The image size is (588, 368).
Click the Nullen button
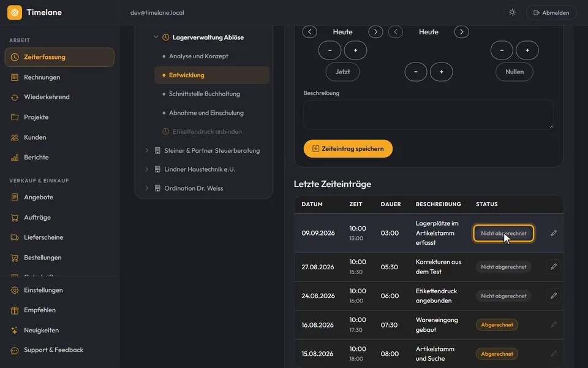click(514, 72)
